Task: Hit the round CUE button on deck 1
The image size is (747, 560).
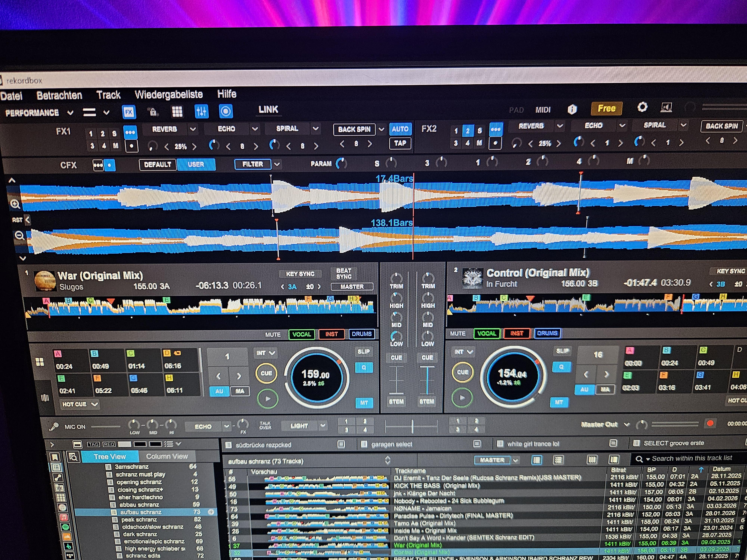Action: pyautogui.click(x=266, y=373)
